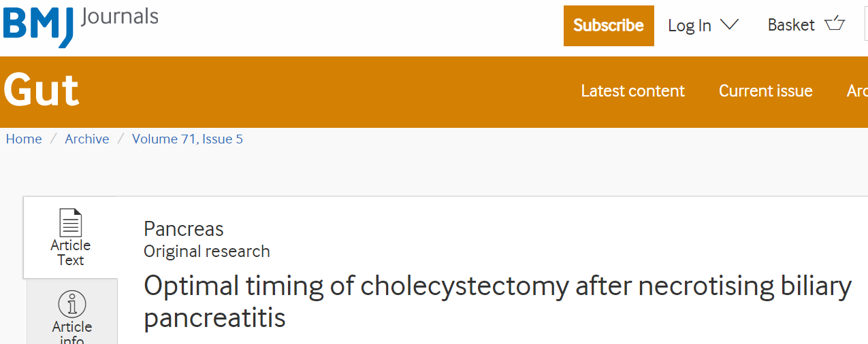Viewport: 868px width, 344px height.
Task: Open the basket icon
Action: (x=835, y=24)
